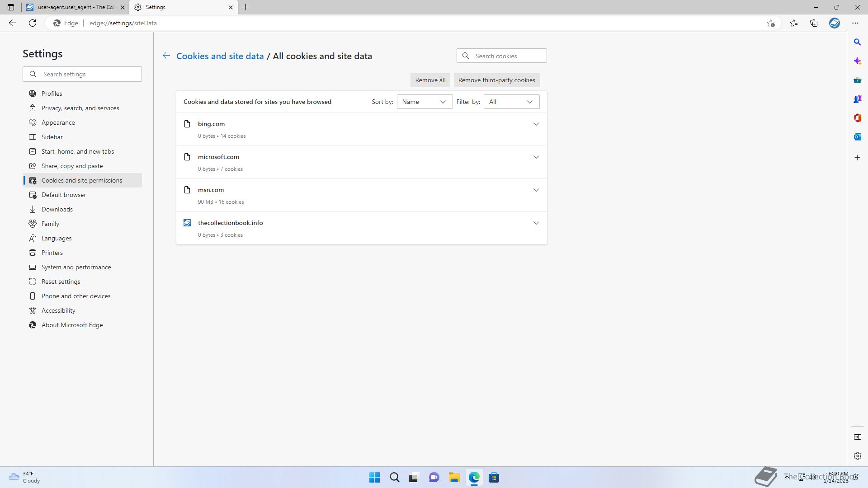The width and height of the screenshot is (868, 488).
Task: Click the bing.com site name text
Action: click(211, 124)
